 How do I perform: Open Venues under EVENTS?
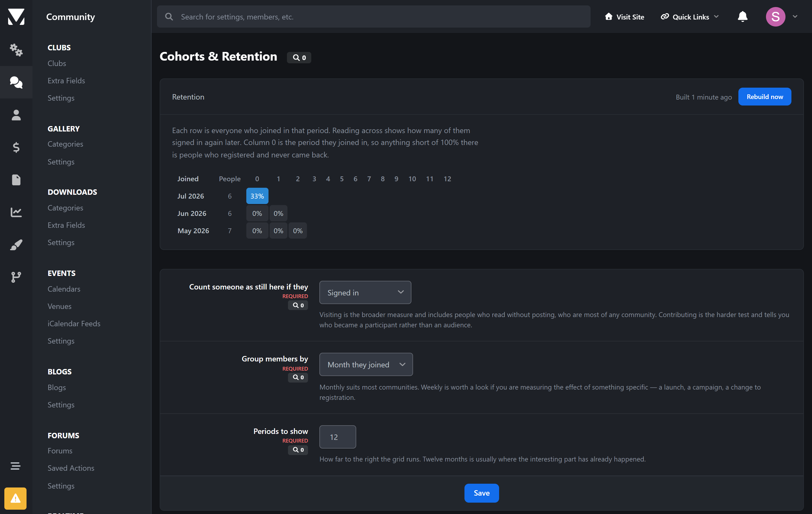(59, 307)
